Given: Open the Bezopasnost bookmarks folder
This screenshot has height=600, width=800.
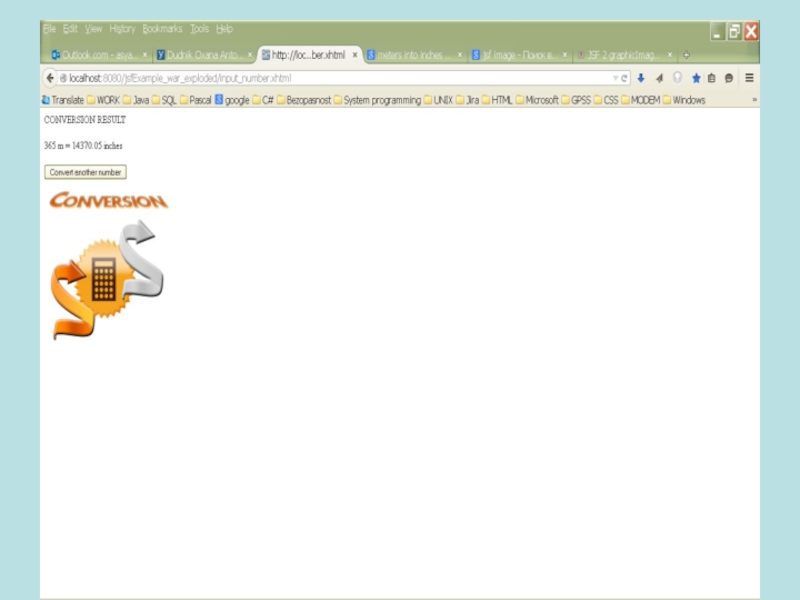Looking at the screenshot, I should point(304,100).
